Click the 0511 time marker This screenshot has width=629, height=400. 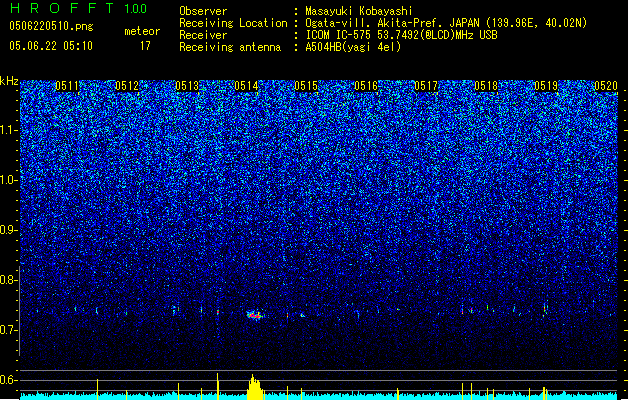pos(67,86)
